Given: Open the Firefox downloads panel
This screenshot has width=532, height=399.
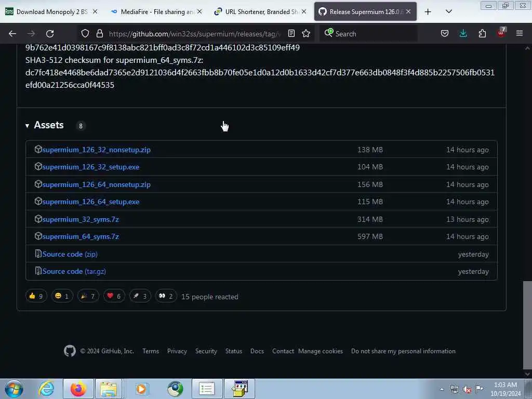Looking at the screenshot, I should [463, 34].
